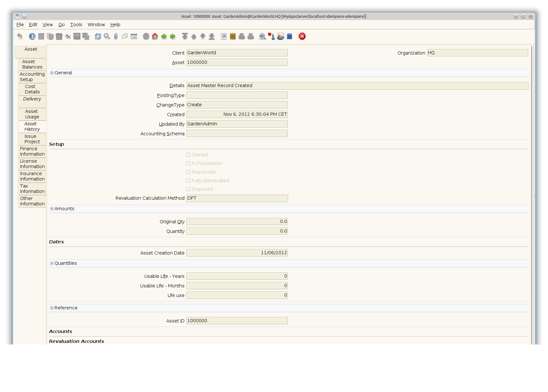Switch to the Cost Details tab
548x392 pixels.
(32, 89)
